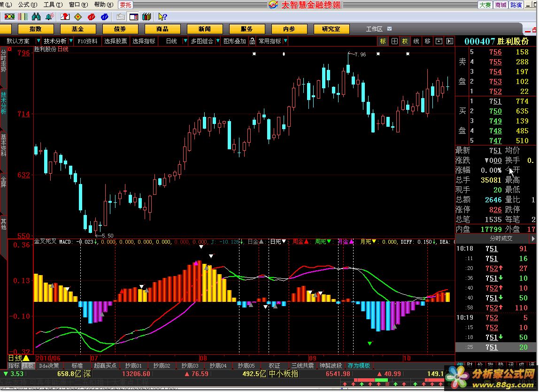Select the 抄底01 indicator tab
This screenshot has height=392, width=539.
133,366
